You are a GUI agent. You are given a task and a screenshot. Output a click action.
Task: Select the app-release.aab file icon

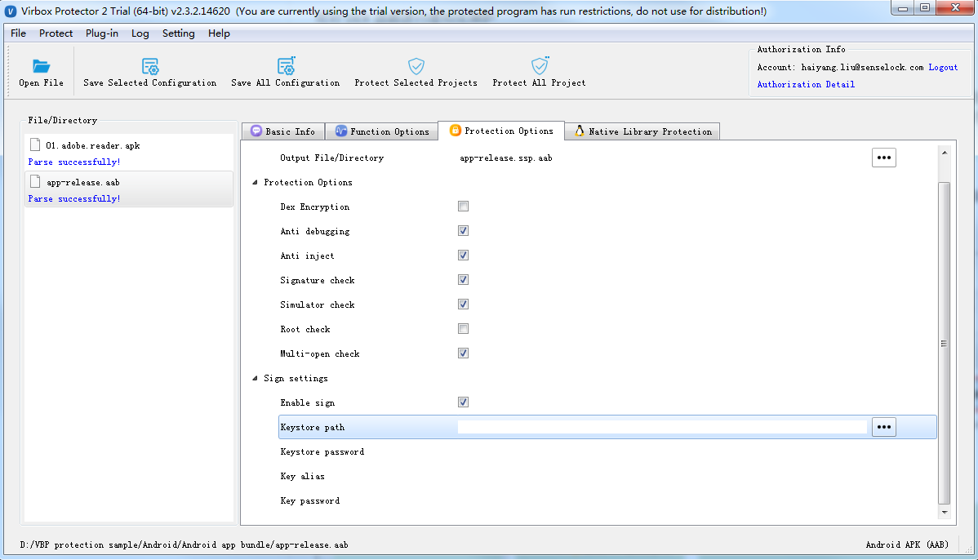click(x=35, y=181)
